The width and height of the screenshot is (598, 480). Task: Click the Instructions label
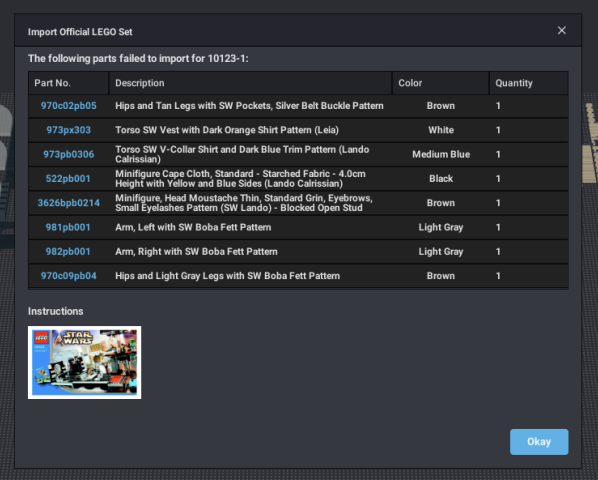point(56,311)
